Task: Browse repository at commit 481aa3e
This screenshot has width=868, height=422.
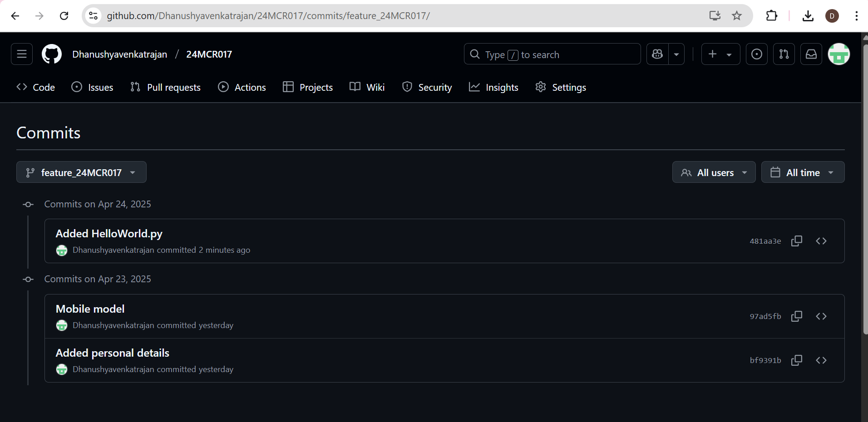Action: click(x=821, y=241)
